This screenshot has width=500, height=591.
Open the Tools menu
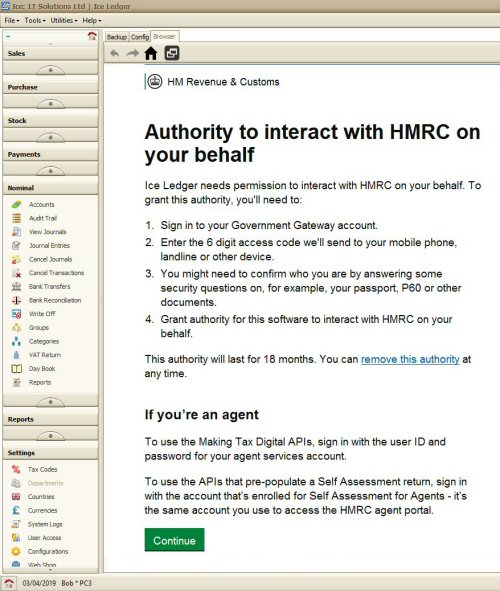pos(34,20)
